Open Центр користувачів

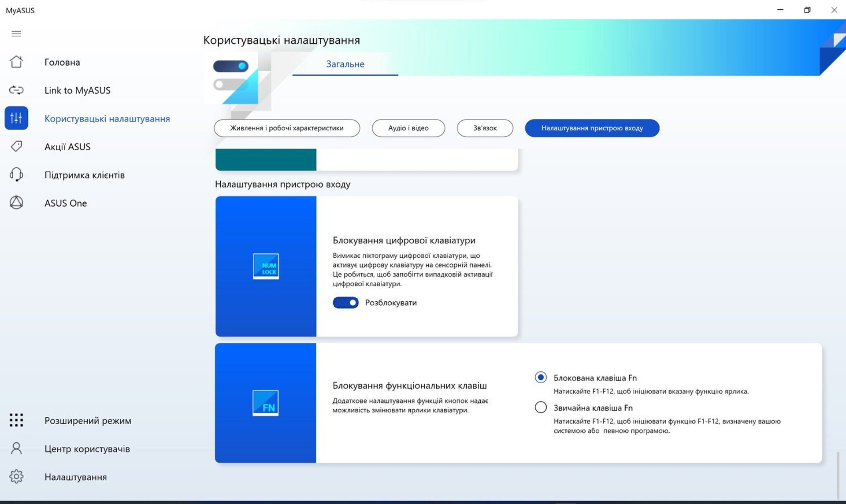pyautogui.click(x=87, y=449)
